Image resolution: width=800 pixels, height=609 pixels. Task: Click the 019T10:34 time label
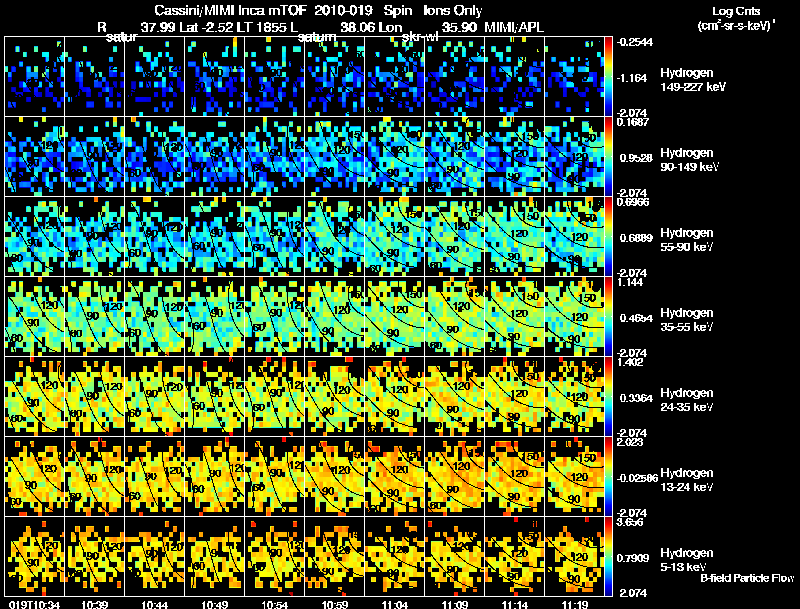[34, 604]
